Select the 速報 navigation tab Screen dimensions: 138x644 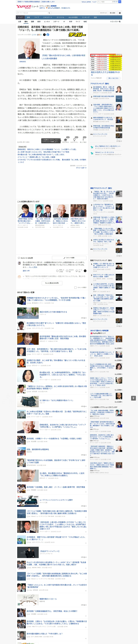pyautogui.click(x=28, y=17)
